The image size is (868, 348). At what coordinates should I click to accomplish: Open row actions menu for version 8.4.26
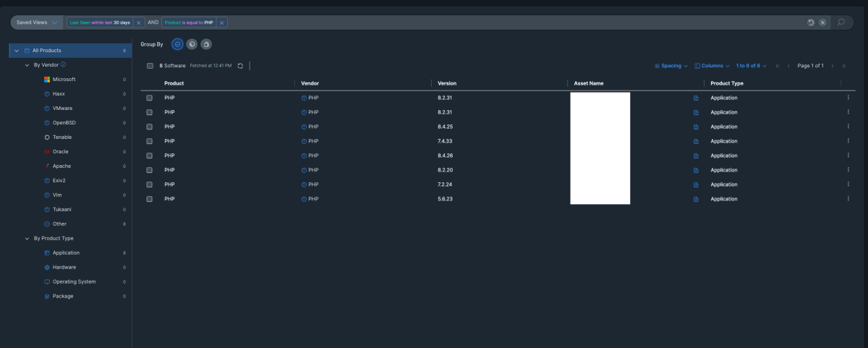pos(848,156)
